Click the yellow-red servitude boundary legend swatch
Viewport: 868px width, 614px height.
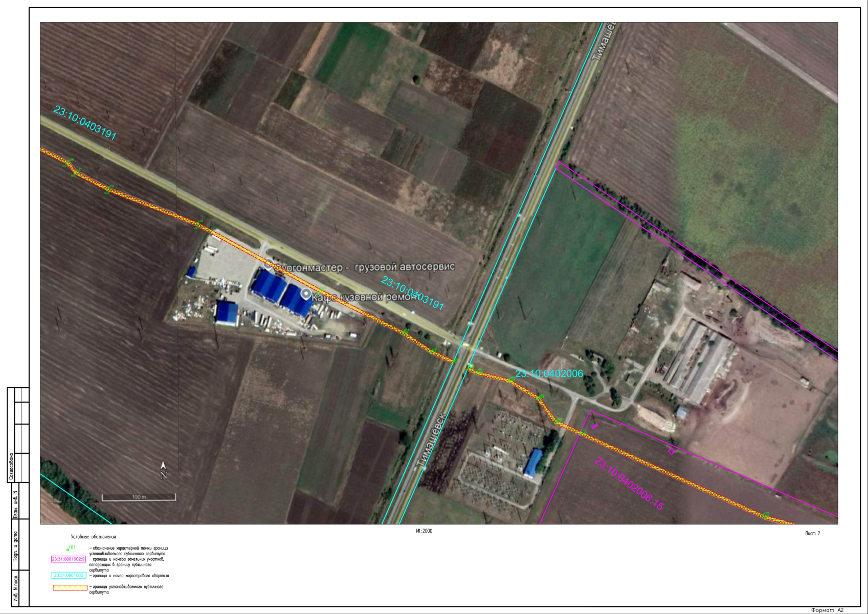tap(70, 587)
